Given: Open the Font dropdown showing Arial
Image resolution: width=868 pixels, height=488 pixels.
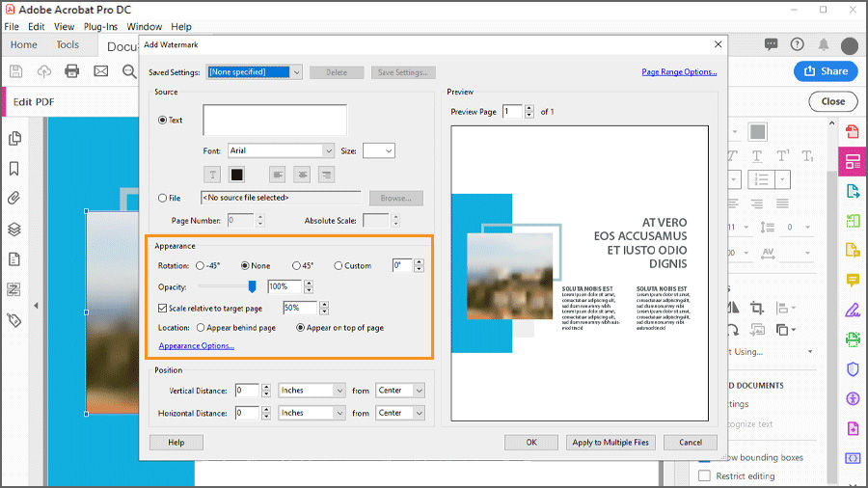Looking at the screenshot, I should tap(281, 150).
